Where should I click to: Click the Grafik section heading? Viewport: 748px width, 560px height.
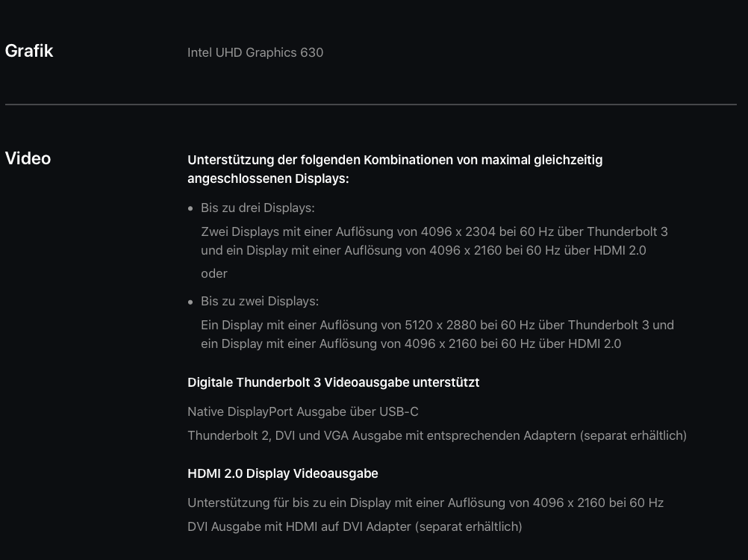tap(29, 51)
